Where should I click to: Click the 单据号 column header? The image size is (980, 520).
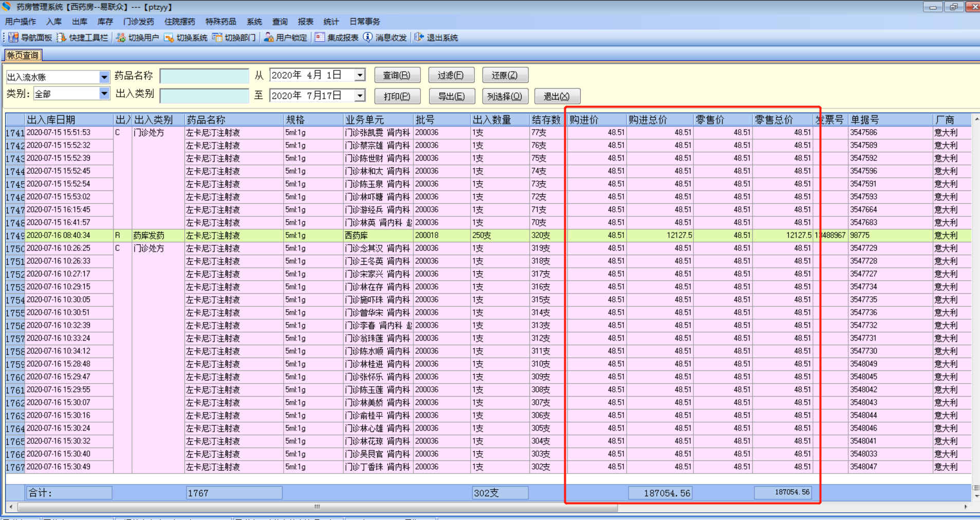[890, 120]
